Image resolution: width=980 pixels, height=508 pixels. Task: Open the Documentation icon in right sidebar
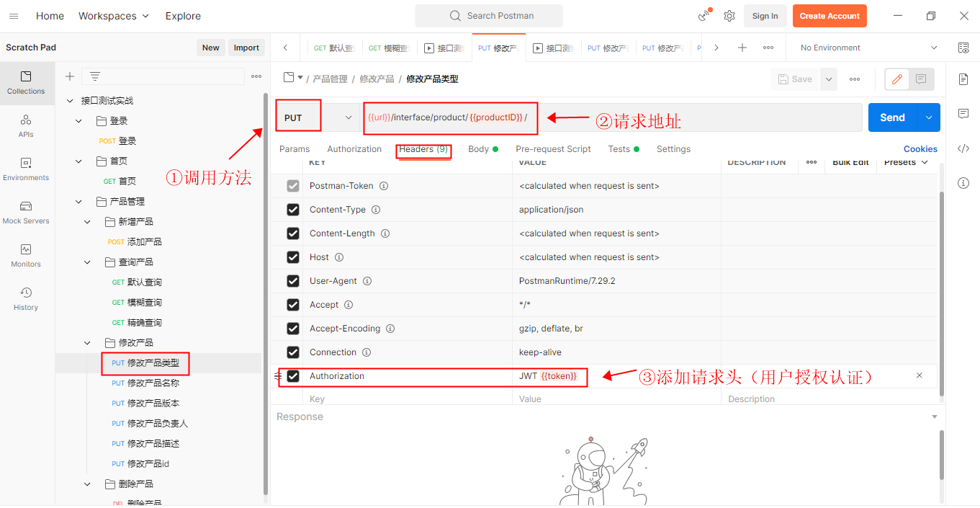click(963, 79)
